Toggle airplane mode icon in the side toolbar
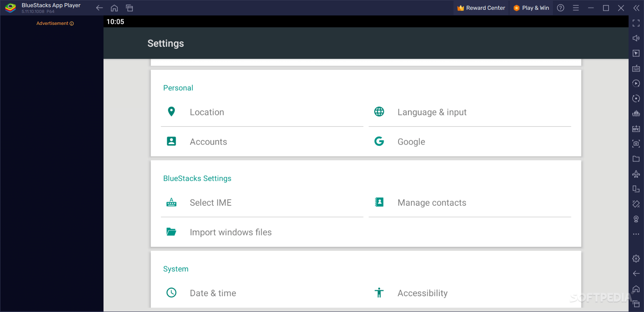 tap(636, 174)
